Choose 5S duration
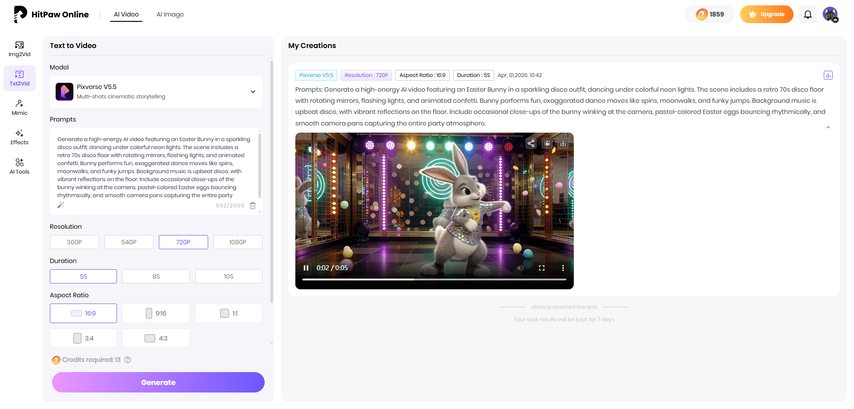Image resolution: width=854 pixels, height=409 pixels. 83,277
